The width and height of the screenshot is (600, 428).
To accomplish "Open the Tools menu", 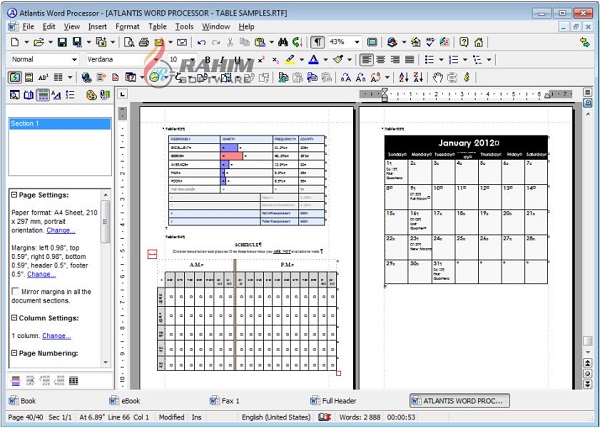I will pyautogui.click(x=184, y=27).
